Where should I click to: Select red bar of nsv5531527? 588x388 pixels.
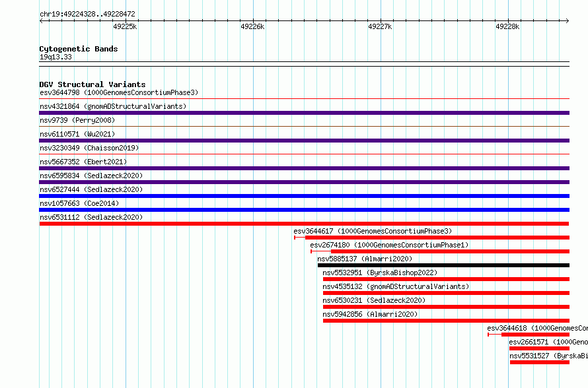[540, 362]
